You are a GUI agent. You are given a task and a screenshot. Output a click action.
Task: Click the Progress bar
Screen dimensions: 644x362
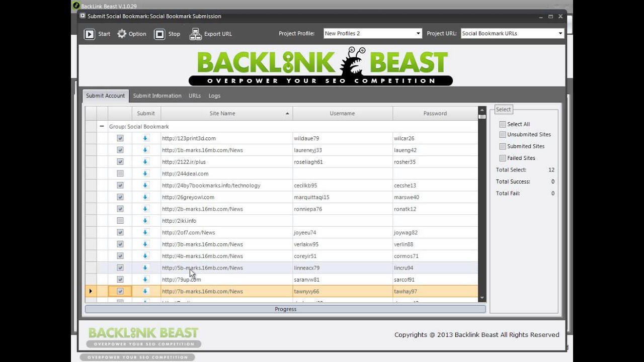tap(285, 309)
